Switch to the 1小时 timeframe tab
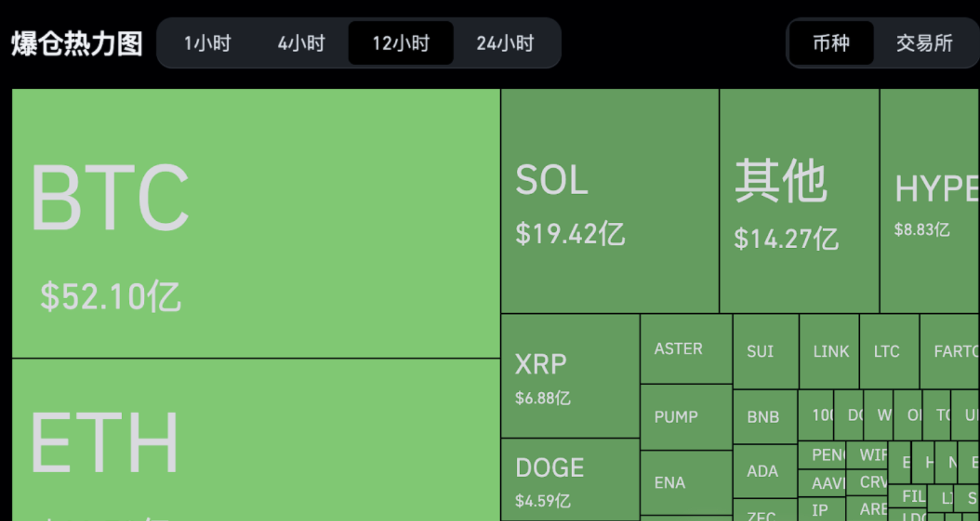The height and width of the screenshot is (521, 980). [x=207, y=43]
